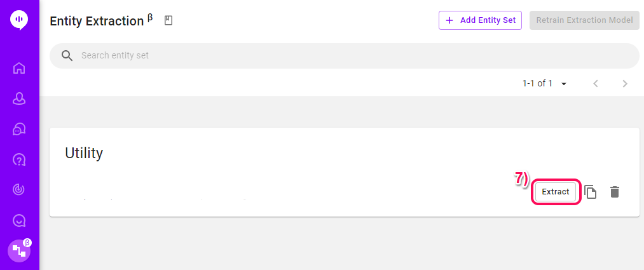Image resolution: width=644 pixels, height=270 pixels.
Task: Open the documentation book icon beside title
Action: tap(168, 20)
